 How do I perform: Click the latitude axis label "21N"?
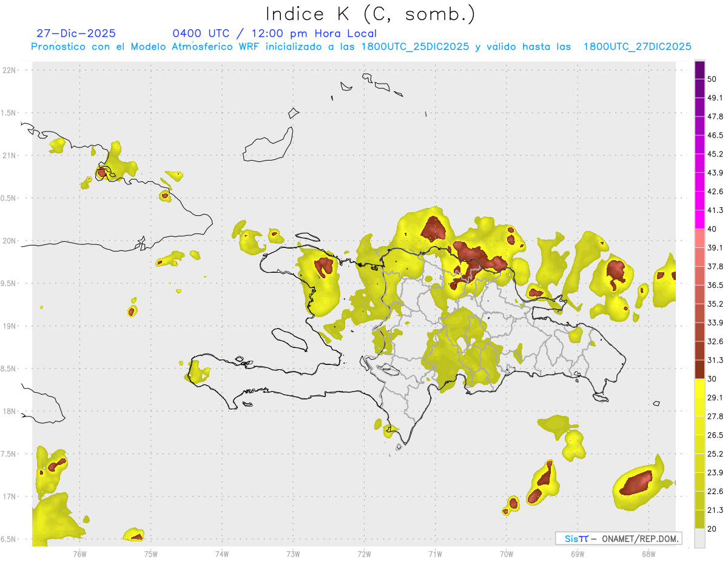click(10, 156)
